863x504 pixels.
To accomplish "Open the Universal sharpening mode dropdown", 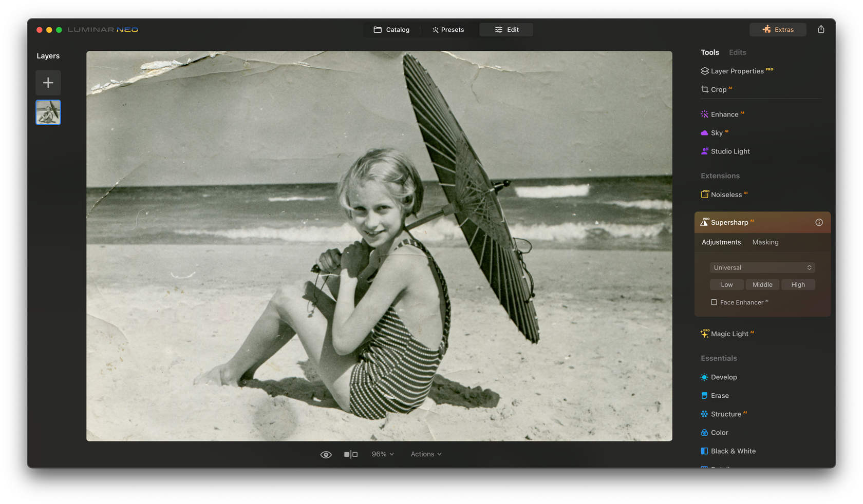I will 762,267.
